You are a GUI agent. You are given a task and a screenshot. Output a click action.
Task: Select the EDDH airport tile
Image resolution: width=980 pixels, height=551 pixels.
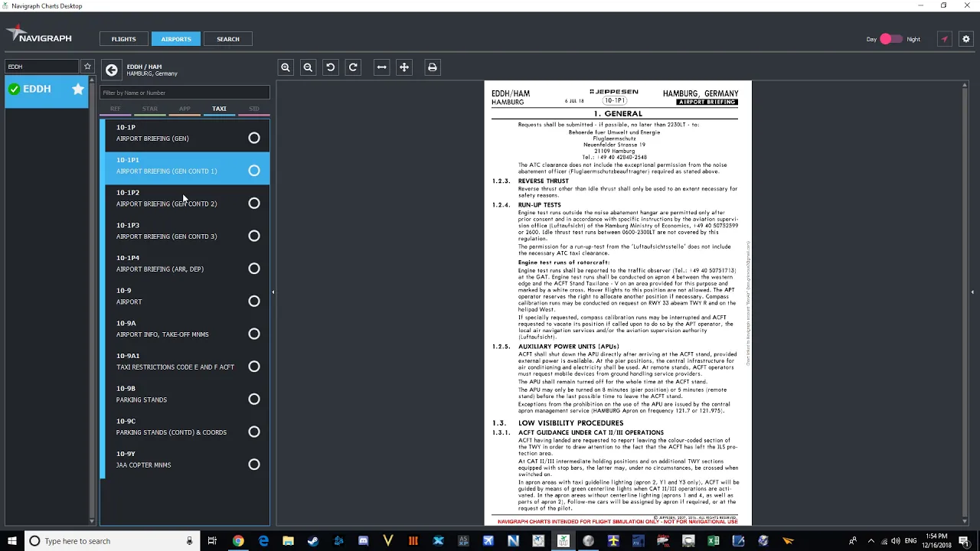coord(46,93)
